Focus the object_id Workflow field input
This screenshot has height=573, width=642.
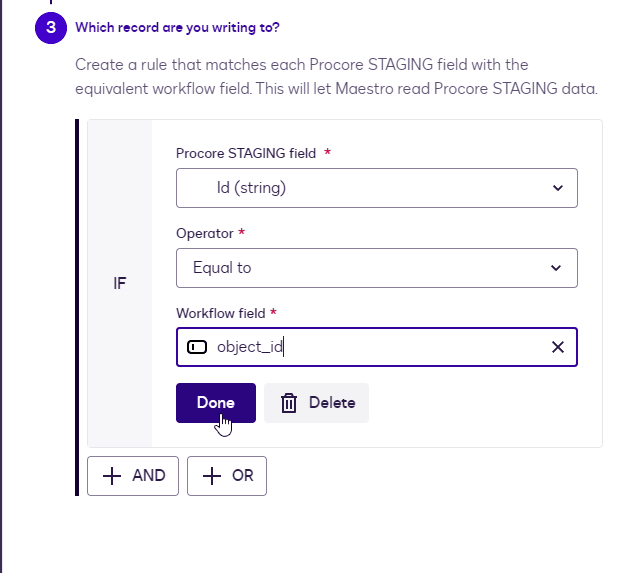tap(380, 347)
